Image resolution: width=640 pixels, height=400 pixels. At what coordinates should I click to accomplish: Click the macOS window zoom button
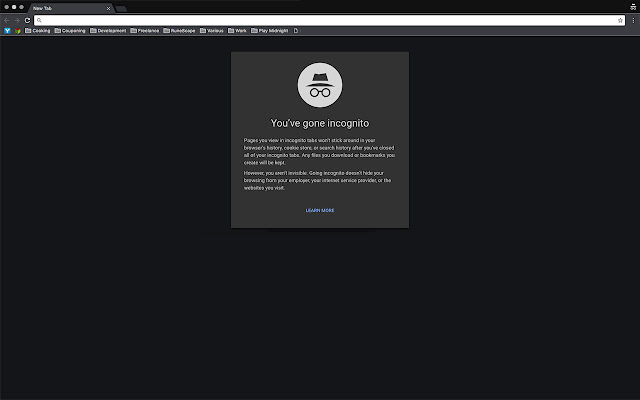click(x=21, y=7)
